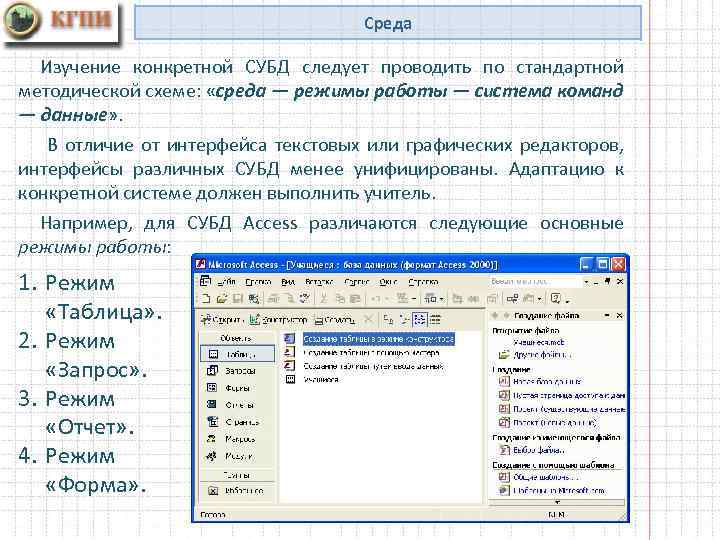Open the Сервис menu
Screen dimensions: 720x540
pyautogui.click(x=357, y=281)
